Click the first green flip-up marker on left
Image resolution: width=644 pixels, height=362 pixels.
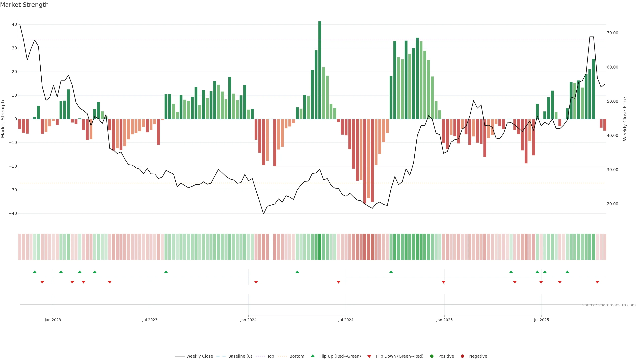point(35,272)
